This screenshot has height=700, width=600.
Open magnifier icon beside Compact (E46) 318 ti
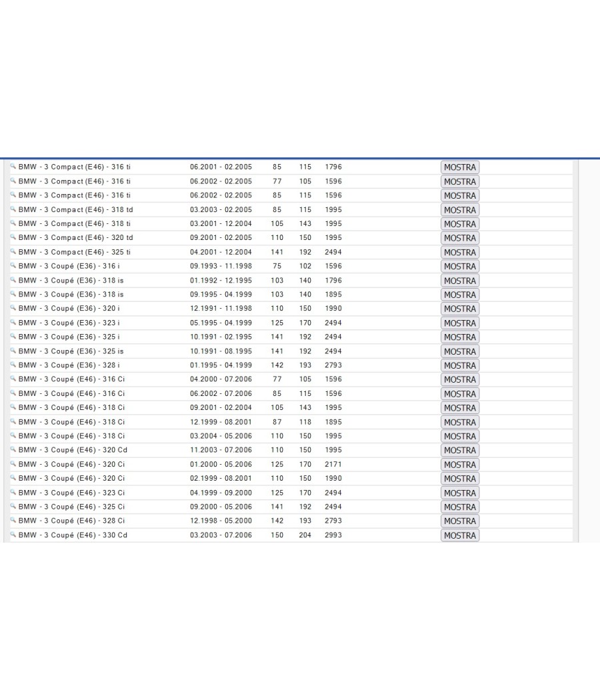pyautogui.click(x=13, y=223)
